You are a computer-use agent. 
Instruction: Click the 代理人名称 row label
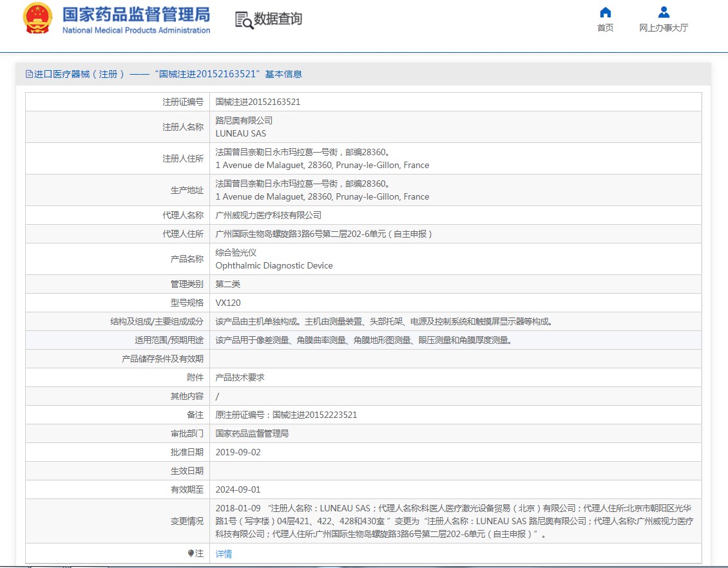[x=183, y=215]
